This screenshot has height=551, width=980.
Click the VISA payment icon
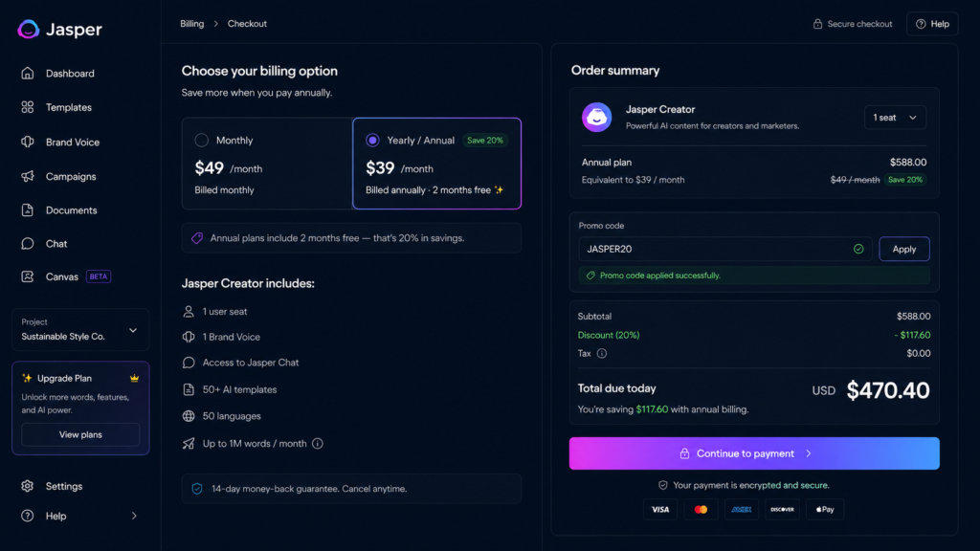[x=660, y=509]
